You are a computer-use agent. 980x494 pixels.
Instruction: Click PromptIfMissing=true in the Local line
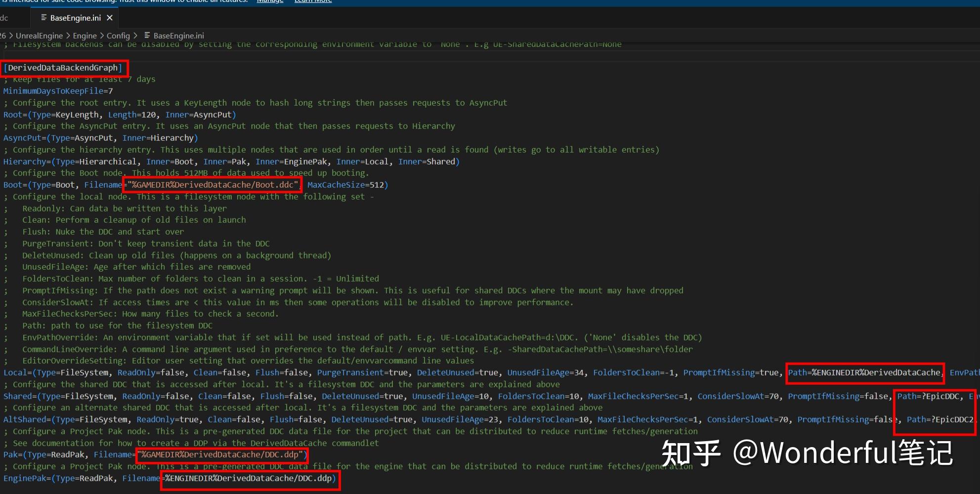731,372
